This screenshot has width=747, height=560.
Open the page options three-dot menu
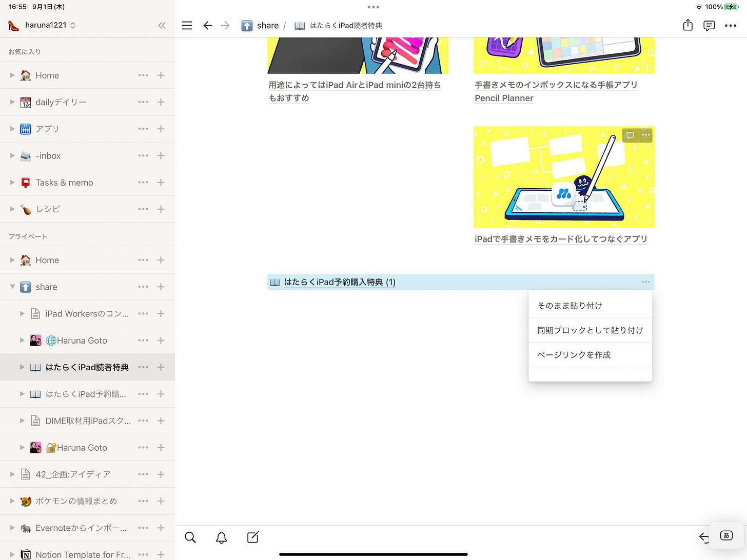click(x=731, y=26)
